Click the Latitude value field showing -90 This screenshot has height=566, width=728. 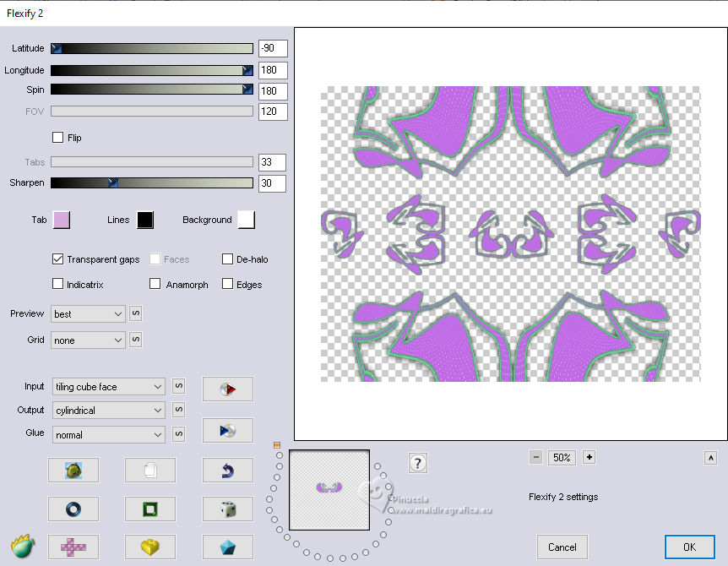click(x=273, y=48)
